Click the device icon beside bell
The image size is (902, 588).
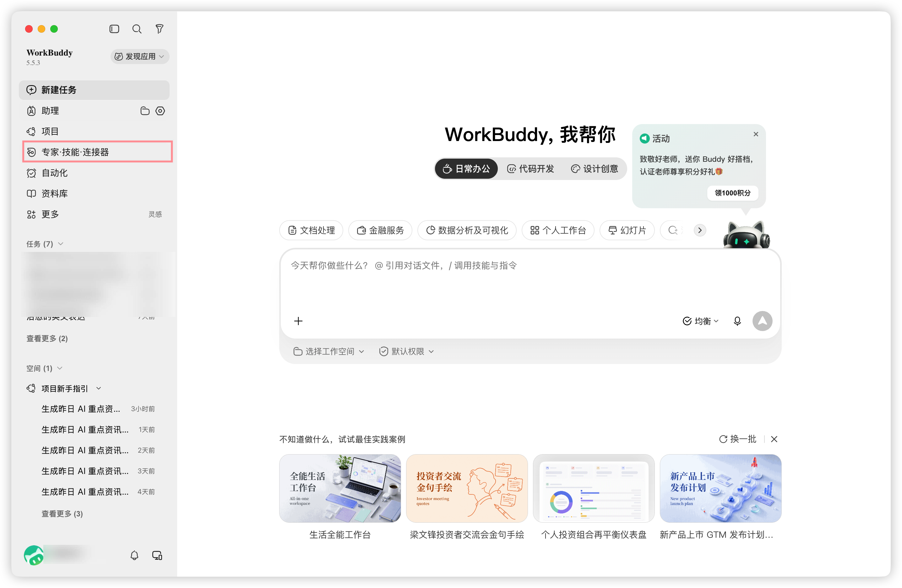tap(157, 555)
